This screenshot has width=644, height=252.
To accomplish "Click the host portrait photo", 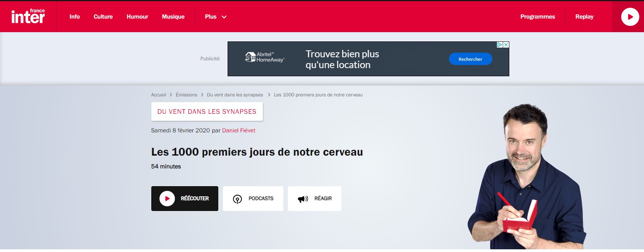I will point(526,176).
